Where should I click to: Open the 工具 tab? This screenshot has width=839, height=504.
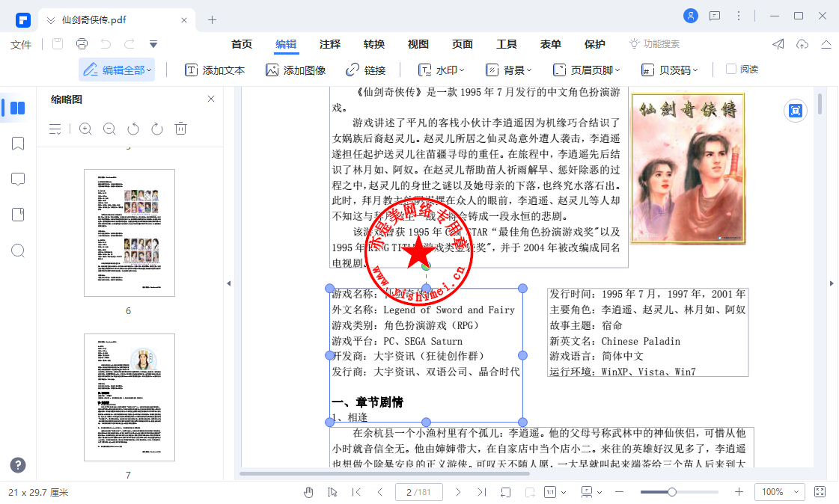click(x=506, y=44)
